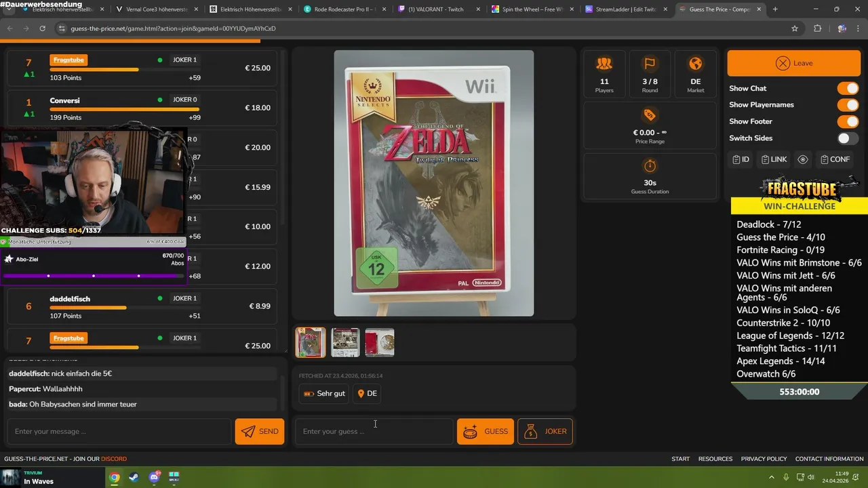
Task: Click the Guess Duration stopwatch icon
Action: [650, 166]
